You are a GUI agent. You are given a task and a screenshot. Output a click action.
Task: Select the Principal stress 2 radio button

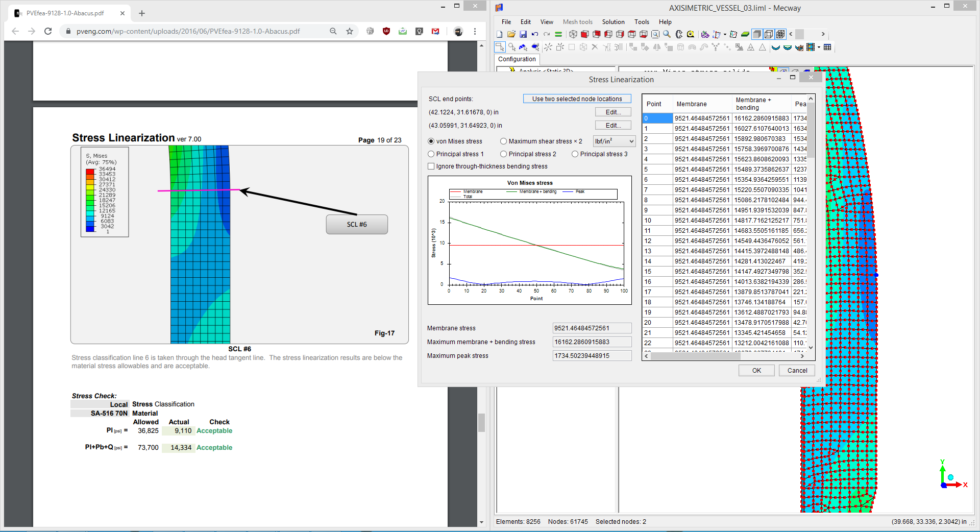pos(504,154)
